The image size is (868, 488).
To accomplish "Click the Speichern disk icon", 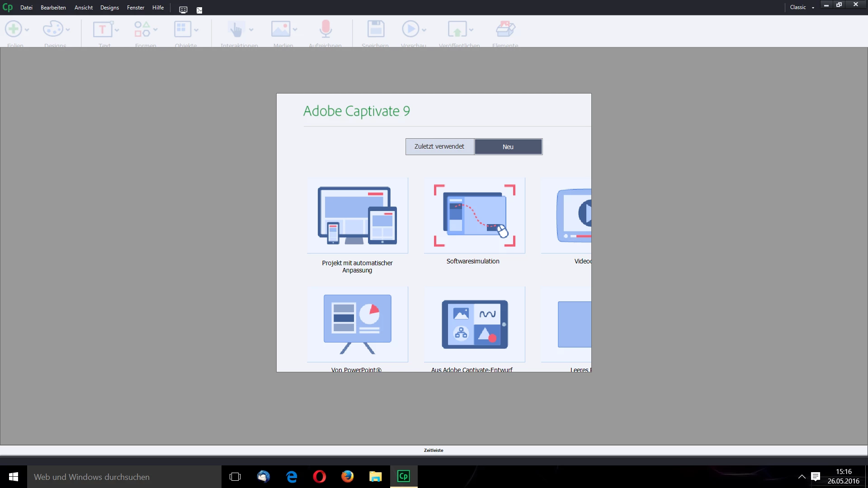I will 375,29.
